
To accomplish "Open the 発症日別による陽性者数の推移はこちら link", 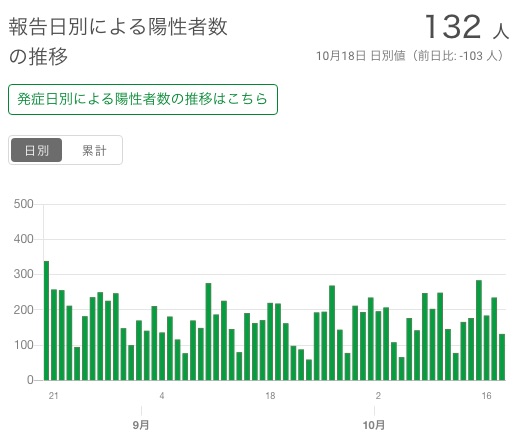I will pos(143,100).
